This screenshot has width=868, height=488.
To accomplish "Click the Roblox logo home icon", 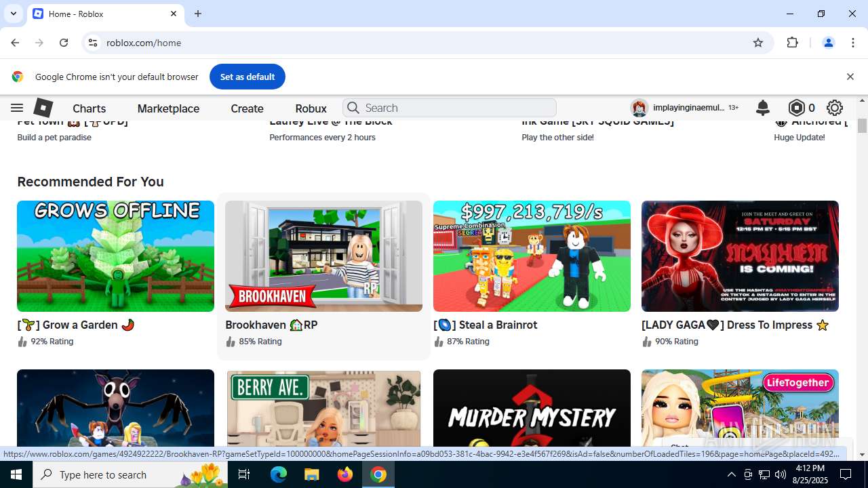I will point(43,108).
